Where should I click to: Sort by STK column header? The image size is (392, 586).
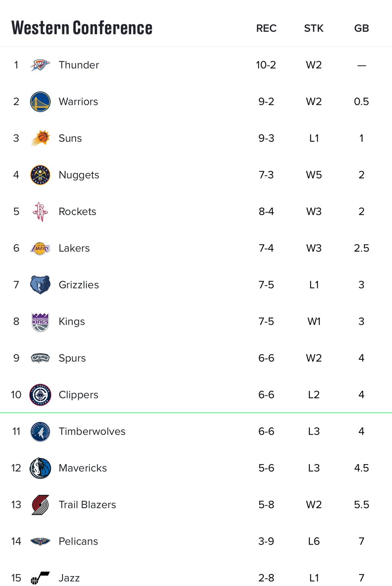click(314, 28)
